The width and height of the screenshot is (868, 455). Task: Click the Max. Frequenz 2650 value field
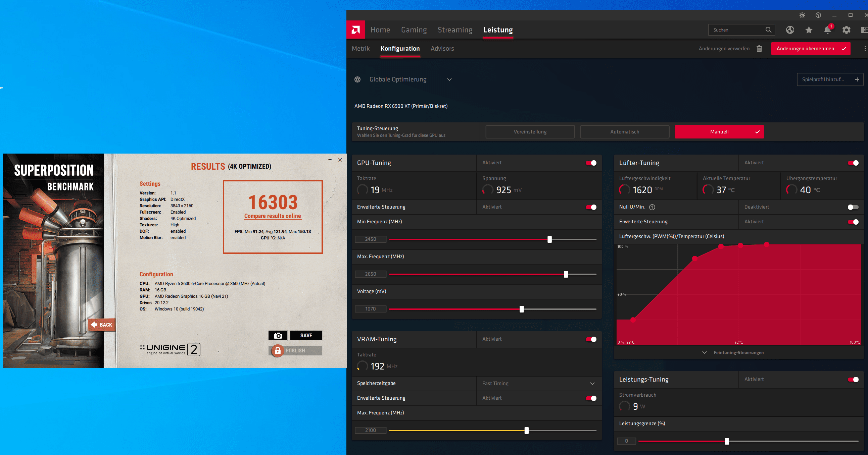coord(370,274)
